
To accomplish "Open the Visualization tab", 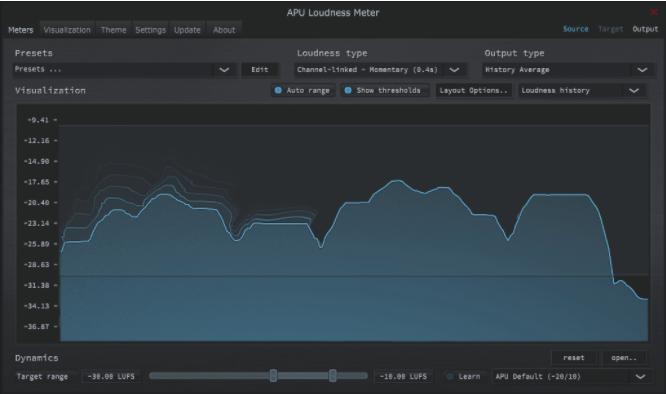I will [67, 30].
